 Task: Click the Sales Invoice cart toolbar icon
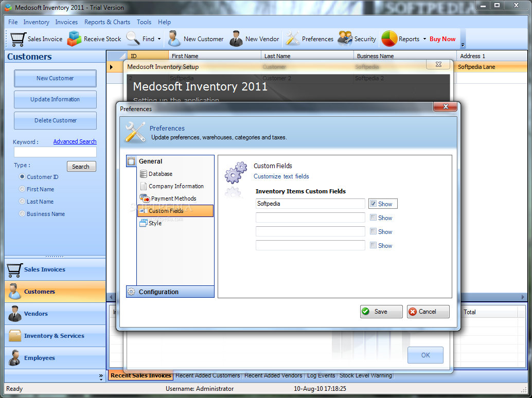pyautogui.click(x=18, y=39)
